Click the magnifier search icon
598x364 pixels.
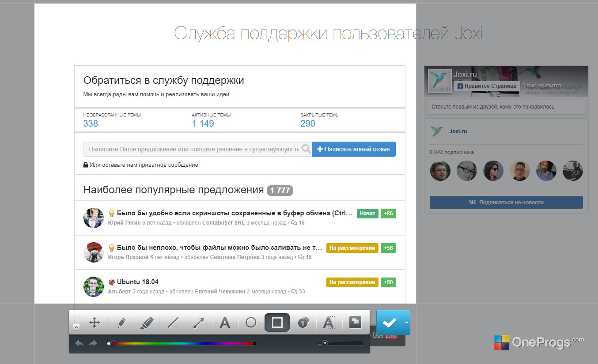point(306,149)
